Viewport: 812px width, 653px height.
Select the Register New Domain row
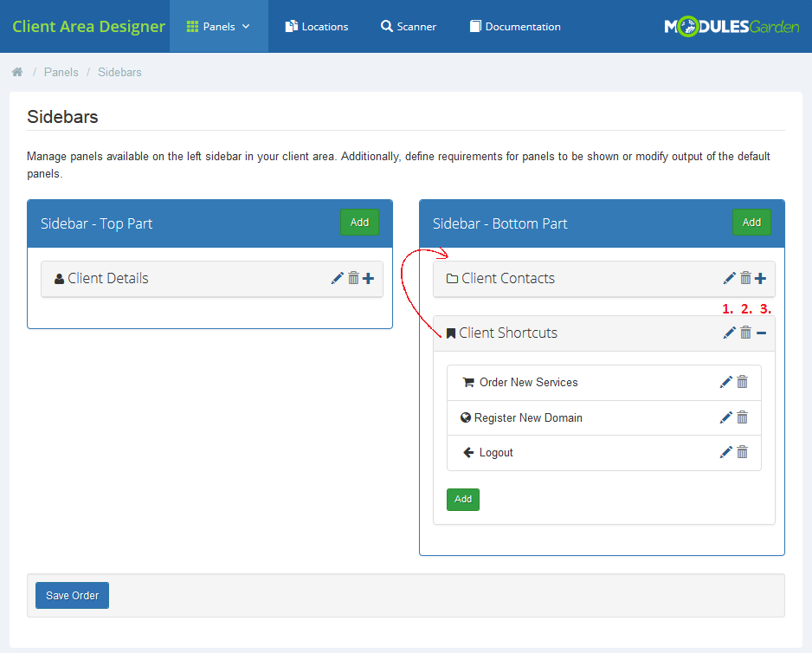point(604,417)
